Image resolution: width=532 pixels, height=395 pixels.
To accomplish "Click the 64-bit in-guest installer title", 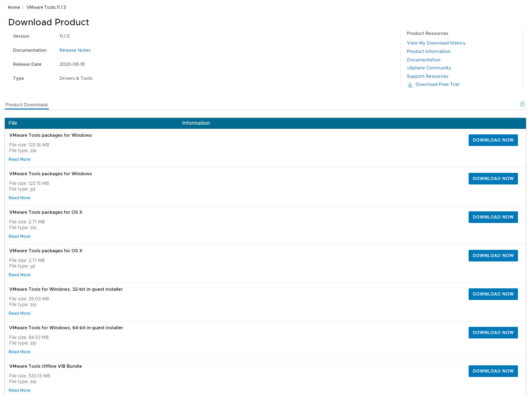I will click(x=66, y=328).
